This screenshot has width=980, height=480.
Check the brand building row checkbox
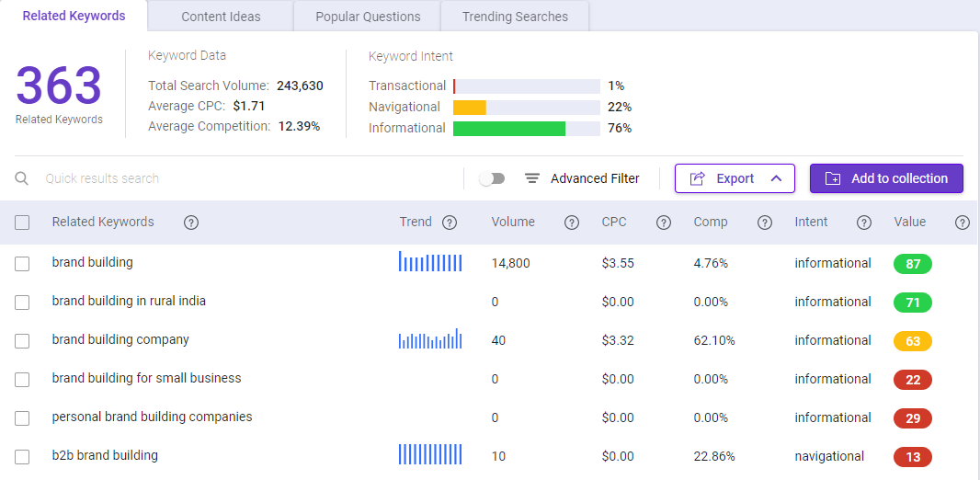(x=22, y=264)
